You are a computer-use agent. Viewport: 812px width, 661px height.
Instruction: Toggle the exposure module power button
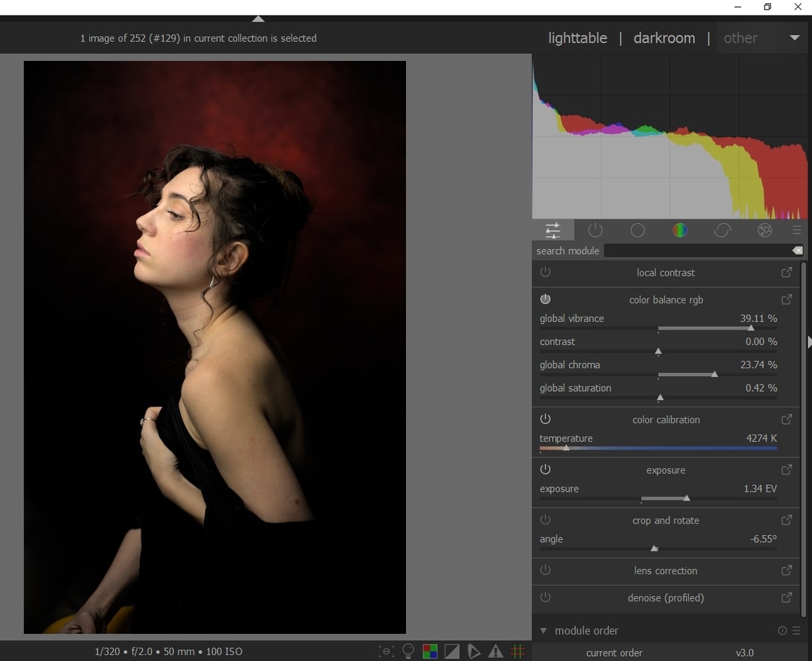tap(545, 470)
